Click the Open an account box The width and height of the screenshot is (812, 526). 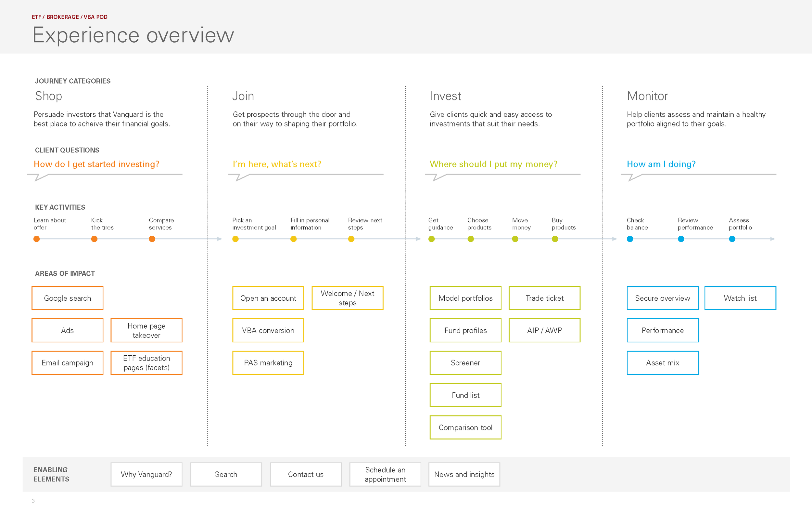(268, 298)
